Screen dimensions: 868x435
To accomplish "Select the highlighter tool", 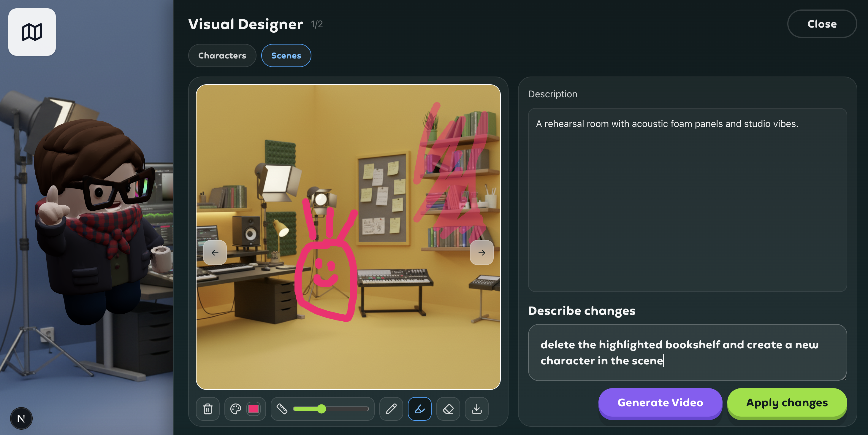I will click(x=419, y=409).
